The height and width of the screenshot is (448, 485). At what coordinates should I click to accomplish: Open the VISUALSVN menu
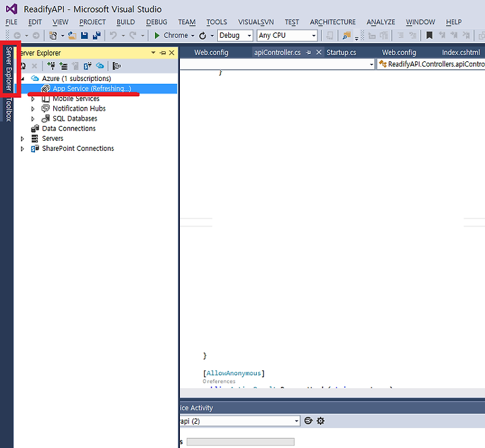[x=256, y=22]
